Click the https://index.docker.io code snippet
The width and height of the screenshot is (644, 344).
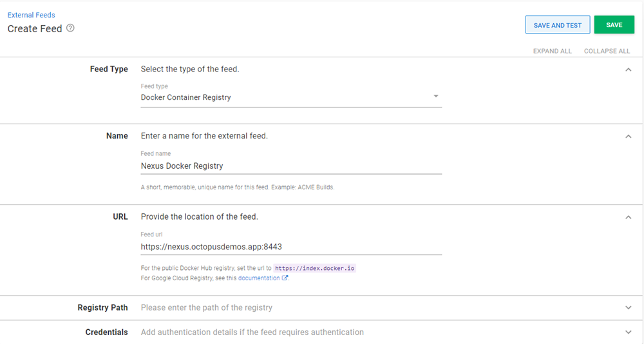pyautogui.click(x=315, y=268)
